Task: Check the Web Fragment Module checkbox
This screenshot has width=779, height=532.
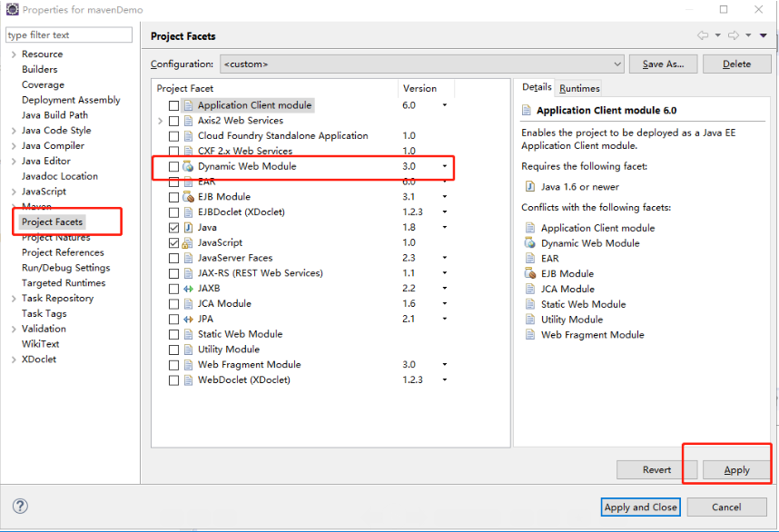Action: 173,365
